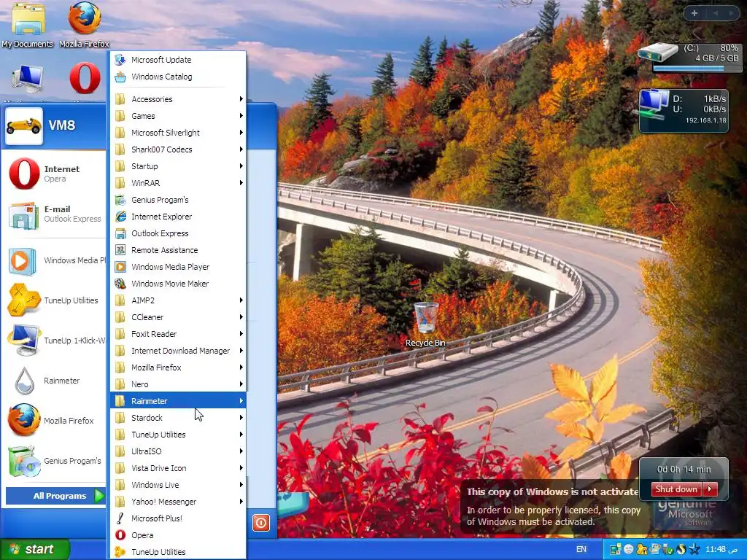Click the star icon in system tray
Image resolution: width=747 pixels, height=560 pixels.
(x=694, y=550)
